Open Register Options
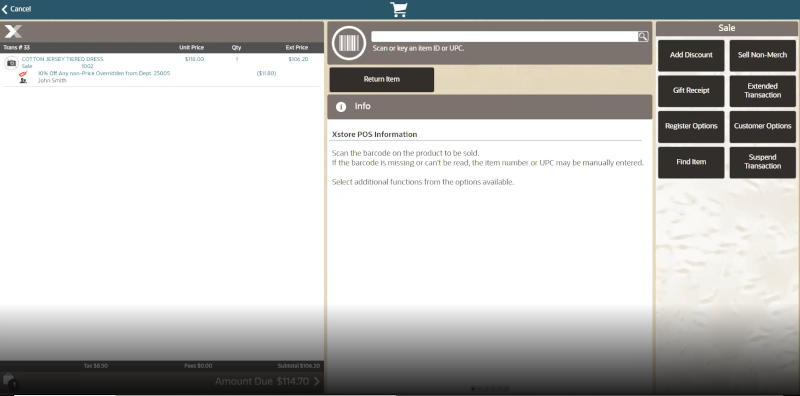This screenshot has height=396, width=800. [691, 127]
